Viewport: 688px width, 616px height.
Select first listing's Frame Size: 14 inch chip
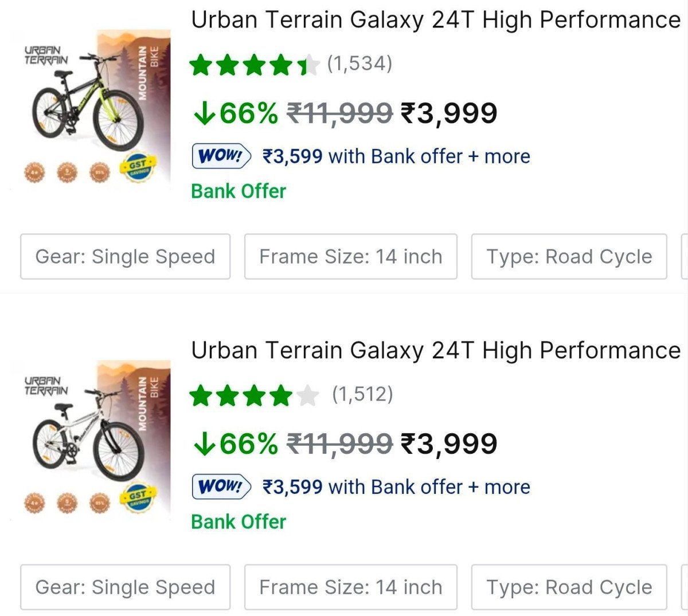click(x=350, y=257)
